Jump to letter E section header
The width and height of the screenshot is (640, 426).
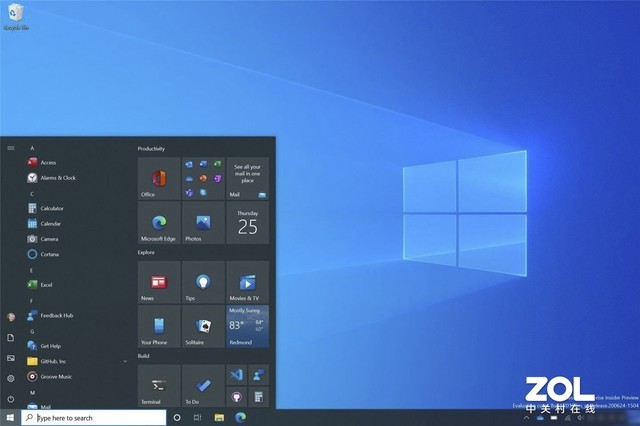click(x=32, y=270)
